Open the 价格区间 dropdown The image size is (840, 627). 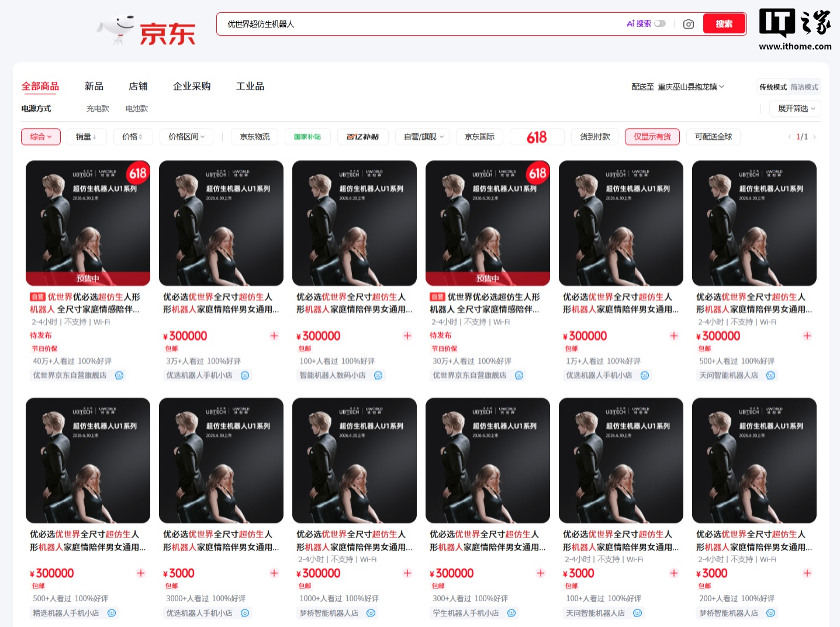(x=186, y=137)
